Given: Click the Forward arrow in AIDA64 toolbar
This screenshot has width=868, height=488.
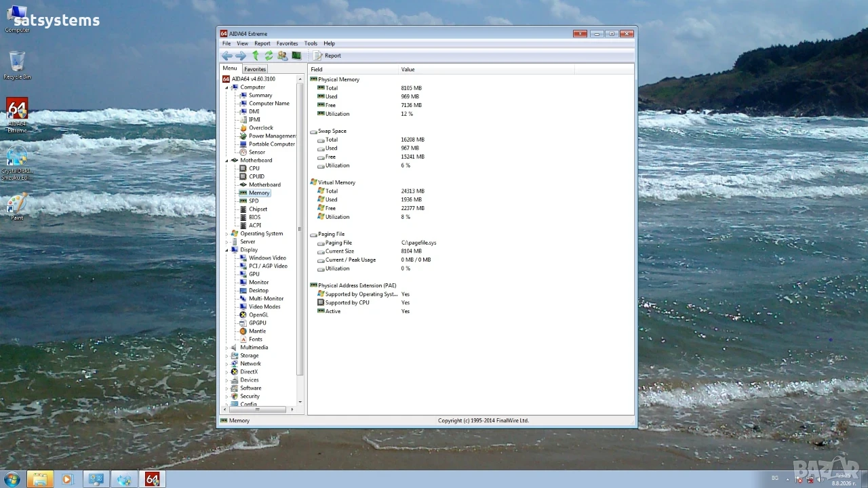Looking at the screenshot, I should coord(241,56).
